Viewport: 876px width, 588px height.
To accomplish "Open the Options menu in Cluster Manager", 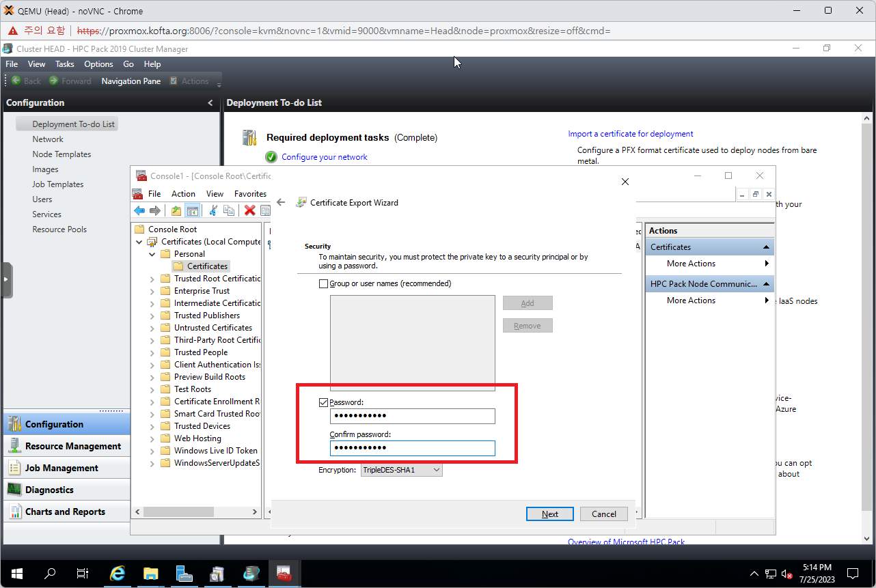I will click(x=98, y=64).
